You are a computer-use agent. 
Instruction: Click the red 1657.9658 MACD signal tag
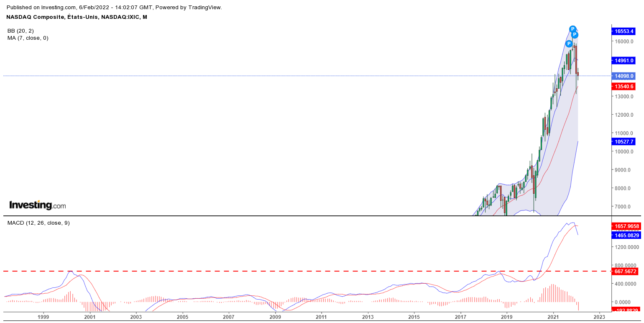(x=626, y=226)
